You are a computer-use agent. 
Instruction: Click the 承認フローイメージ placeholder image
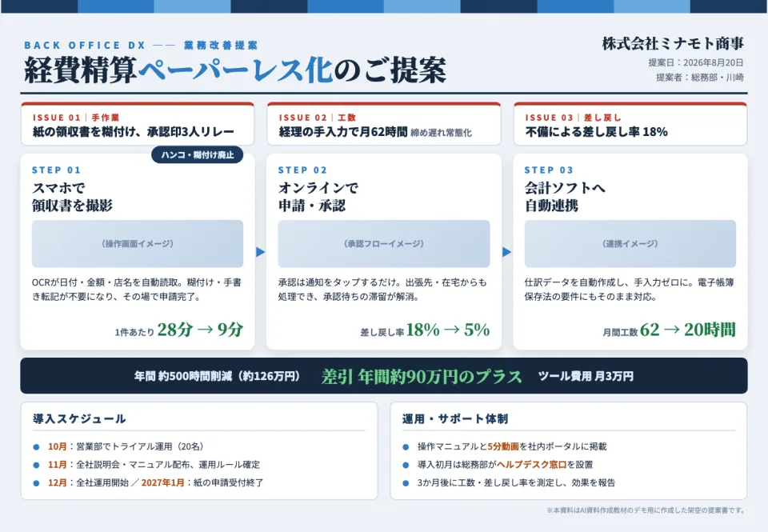point(384,243)
